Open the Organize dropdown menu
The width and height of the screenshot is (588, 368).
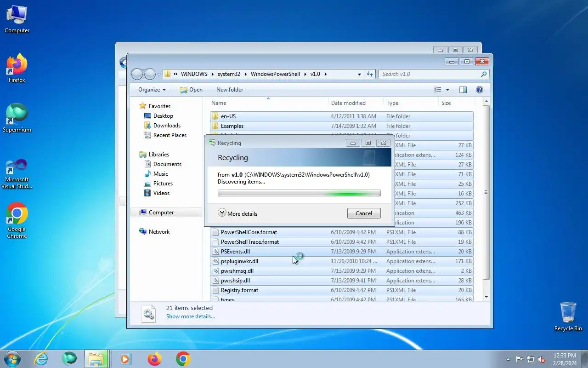pyautogui.click(x=152, y=90)
